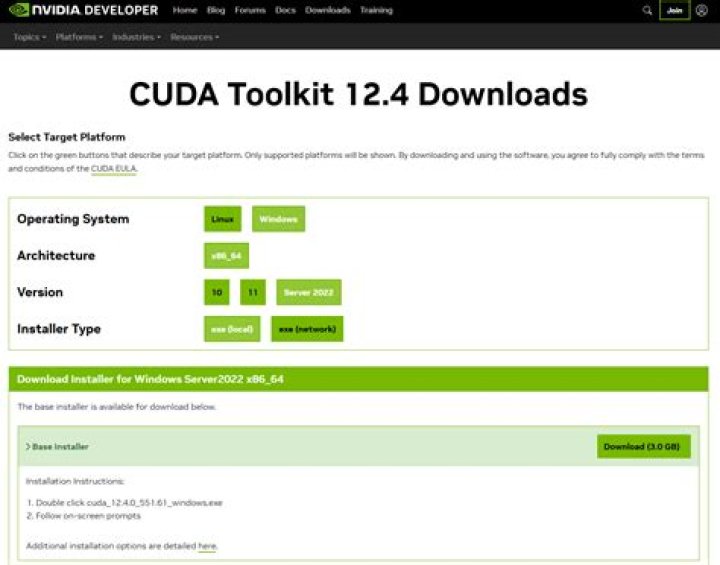Image resolution: width=720 pixels, height=565 pixels.
Task: Open the Resources dropdown menu
Action: [x=195, y=37]
